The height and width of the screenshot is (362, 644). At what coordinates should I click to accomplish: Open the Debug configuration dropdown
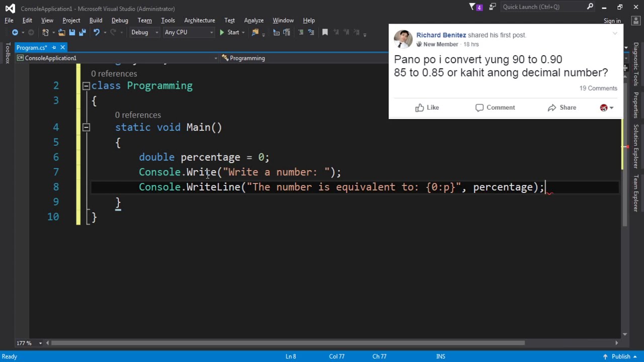click(144, 32)
